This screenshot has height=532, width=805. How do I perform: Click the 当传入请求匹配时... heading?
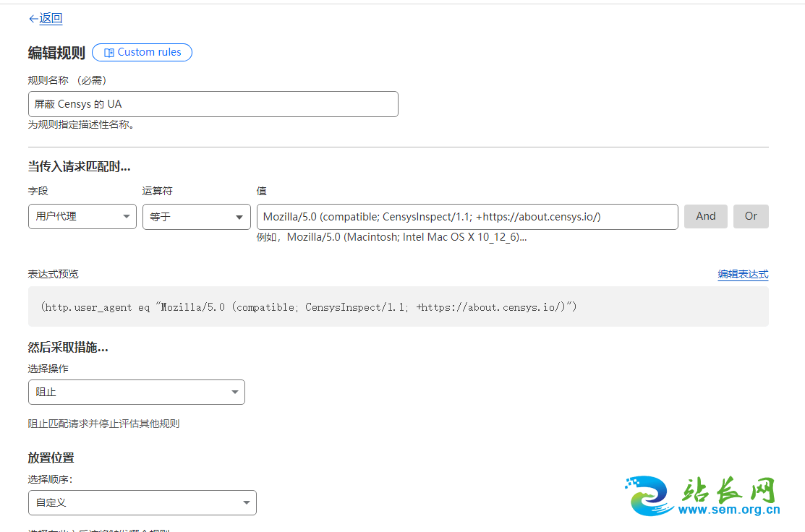(79, 167)
